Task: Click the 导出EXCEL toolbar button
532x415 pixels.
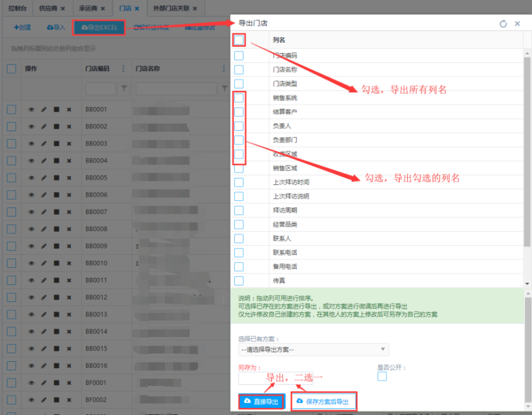Action: pos(99,27)
